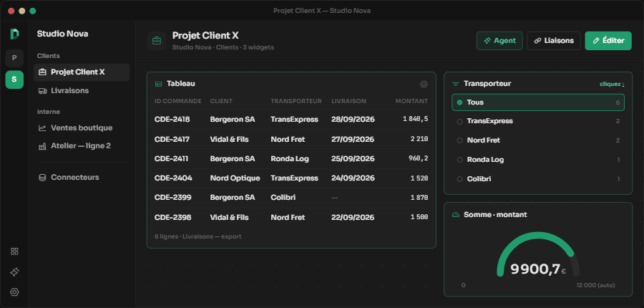Click the green app logo icon

pos(14,34)
